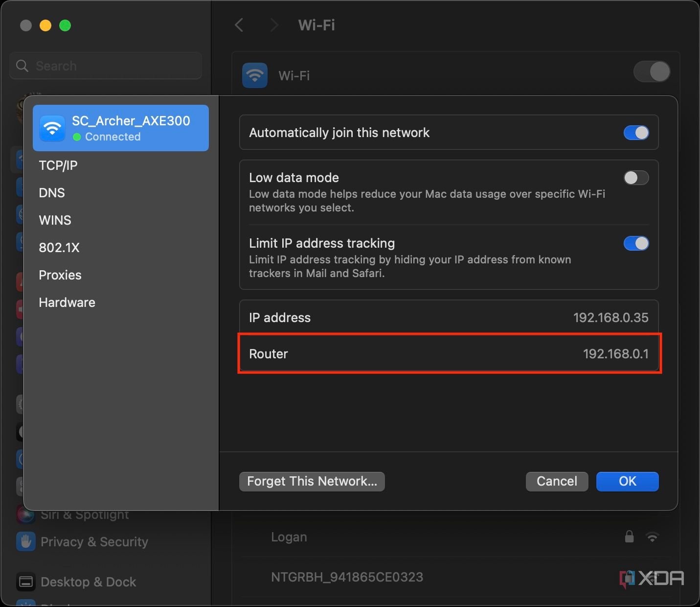Screen dimensions: 700x607
Task: Confirm settings with the OK button
Action: [627, 481]
